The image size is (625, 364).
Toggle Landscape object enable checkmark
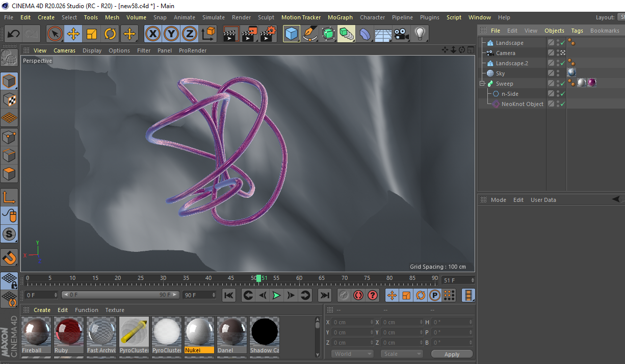click(x=562, y=43)
